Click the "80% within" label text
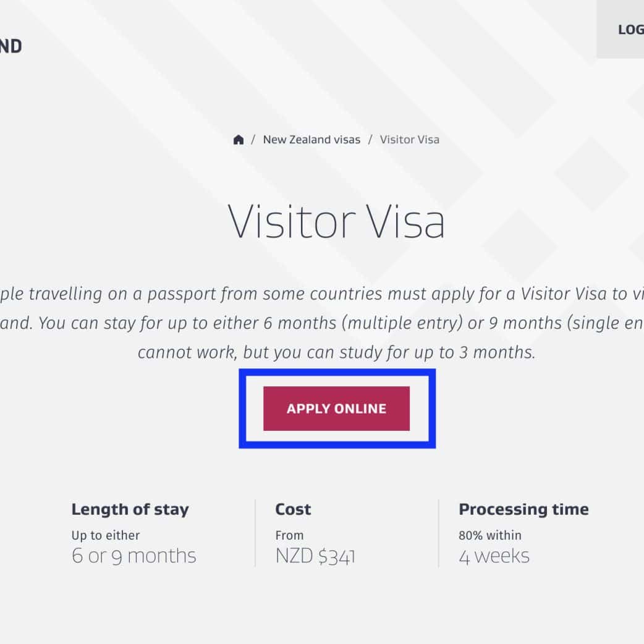This screenshot has height=644, width=644. (490, 535)
